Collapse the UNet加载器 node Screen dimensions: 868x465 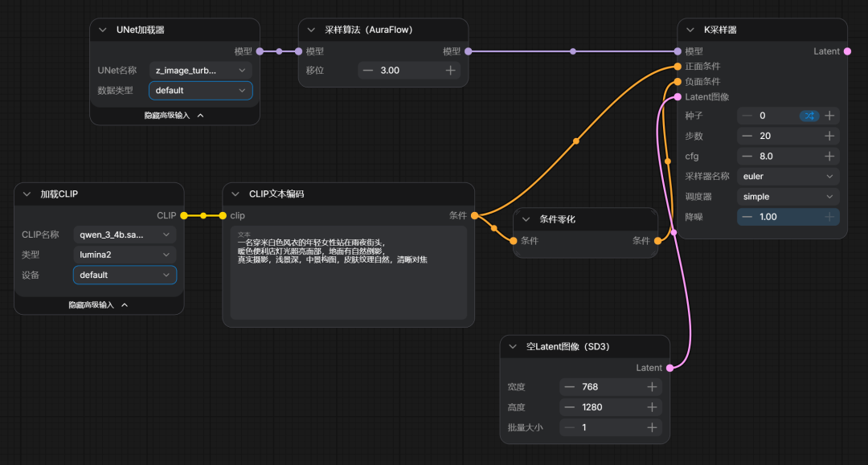click(x=102, y=30)
